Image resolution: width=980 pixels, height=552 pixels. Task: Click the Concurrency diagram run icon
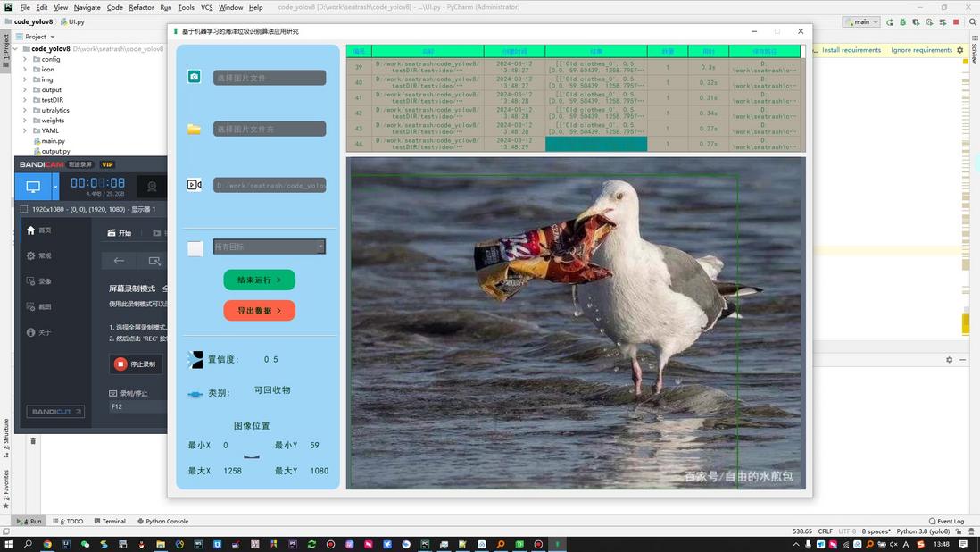(942, 21)
